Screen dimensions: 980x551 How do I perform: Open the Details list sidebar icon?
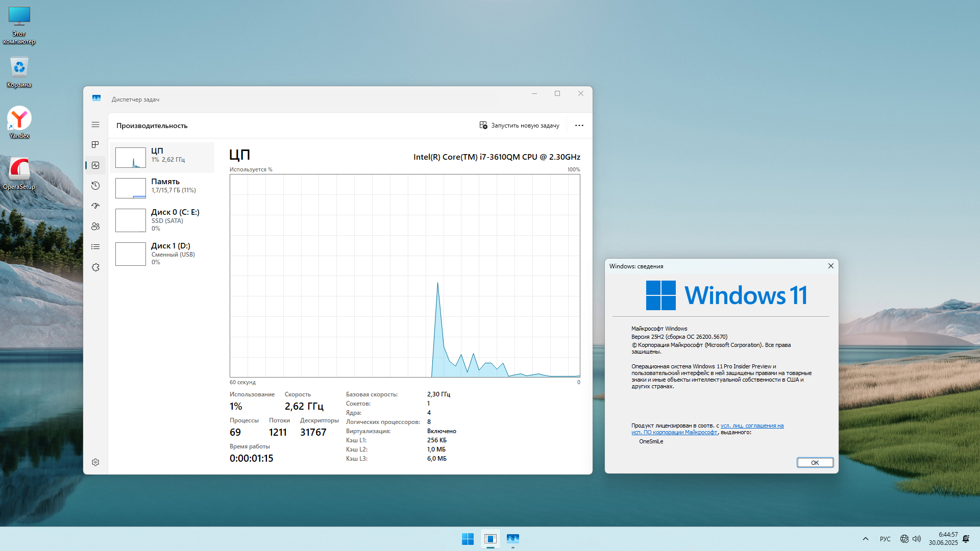coord(95,247)
